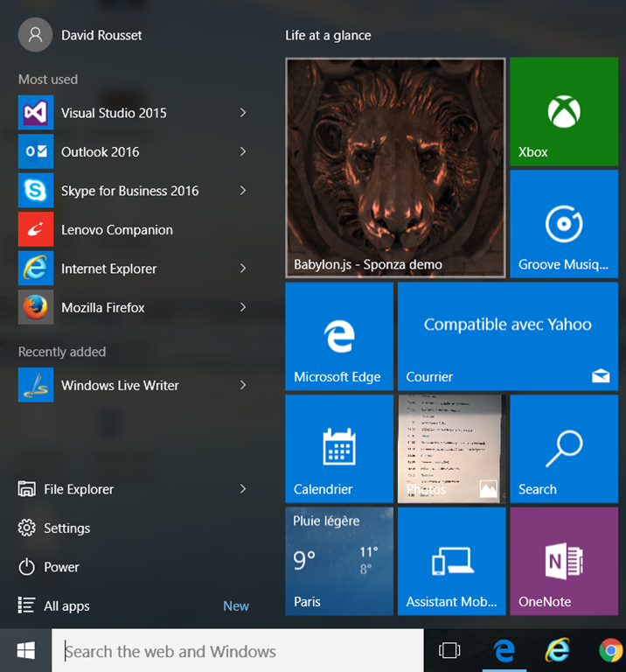Launch the Visual Studio 2015 icon

(x=36, y=113)
